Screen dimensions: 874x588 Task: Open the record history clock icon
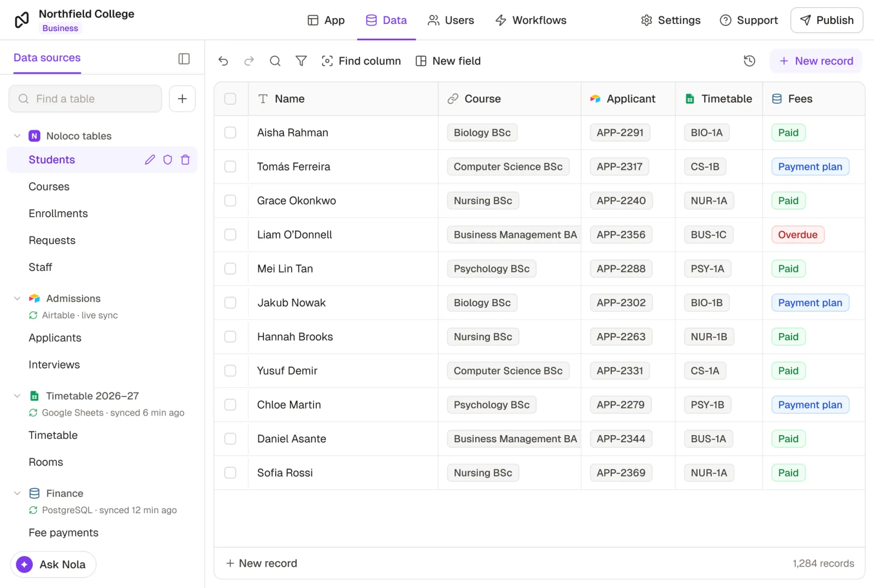point(749,61)
